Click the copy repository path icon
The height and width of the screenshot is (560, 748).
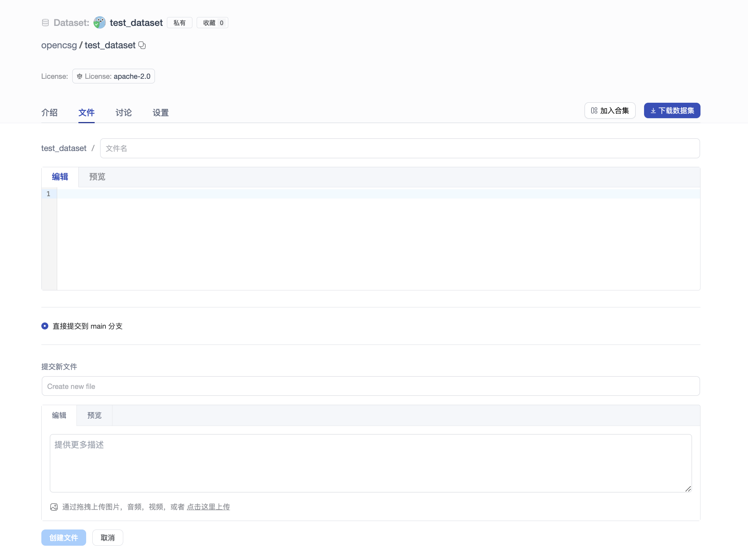(x=142, y=45)
